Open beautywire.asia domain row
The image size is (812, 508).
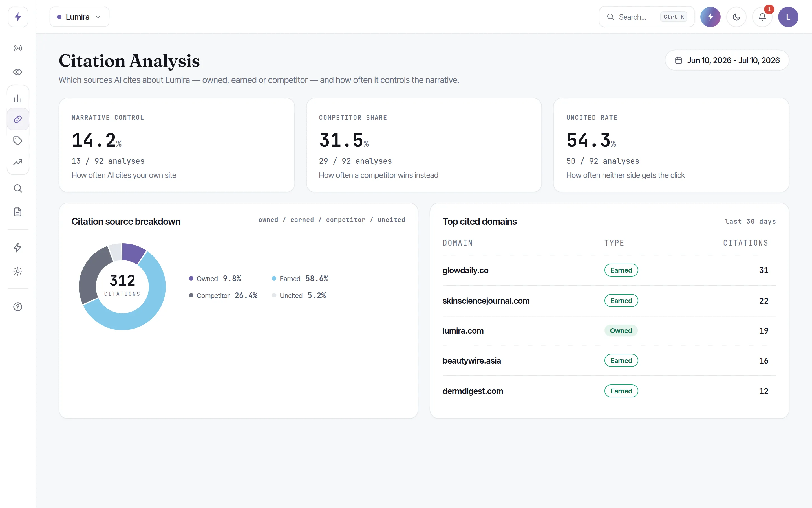(609, 360)
